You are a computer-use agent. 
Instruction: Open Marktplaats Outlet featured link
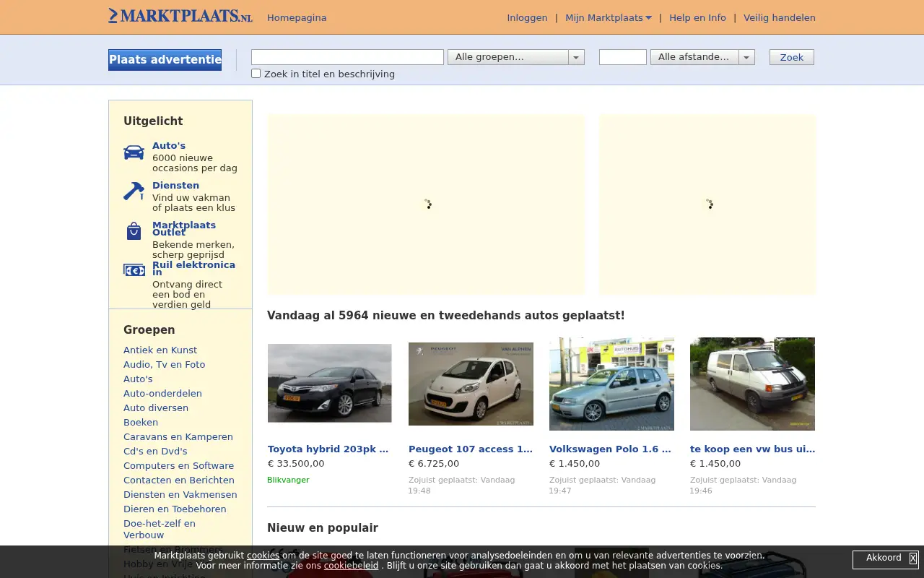(x=184, y=228)
